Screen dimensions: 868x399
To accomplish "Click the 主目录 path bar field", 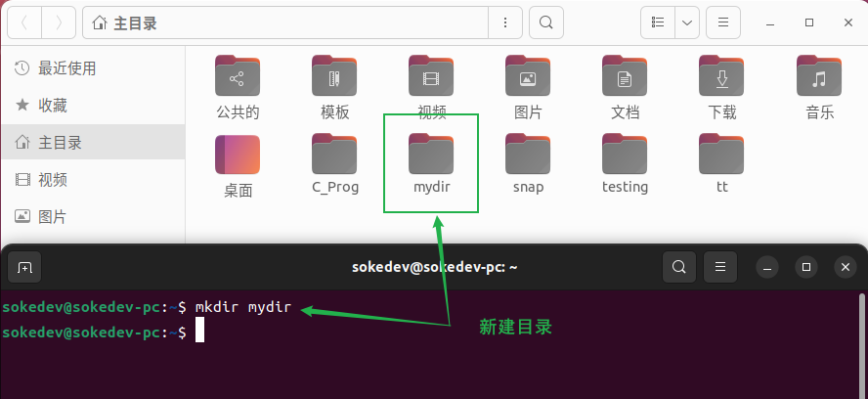I will pos(285,22).
